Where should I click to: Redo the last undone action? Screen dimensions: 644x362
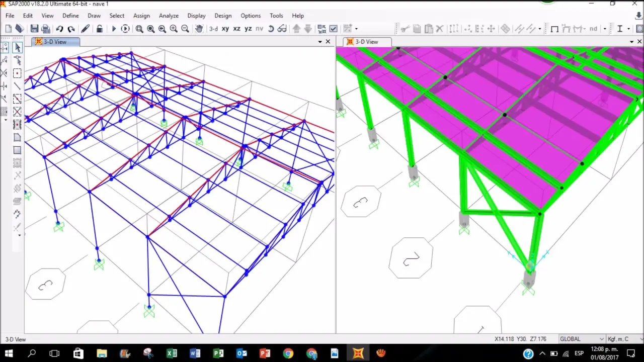coord(71,29)
